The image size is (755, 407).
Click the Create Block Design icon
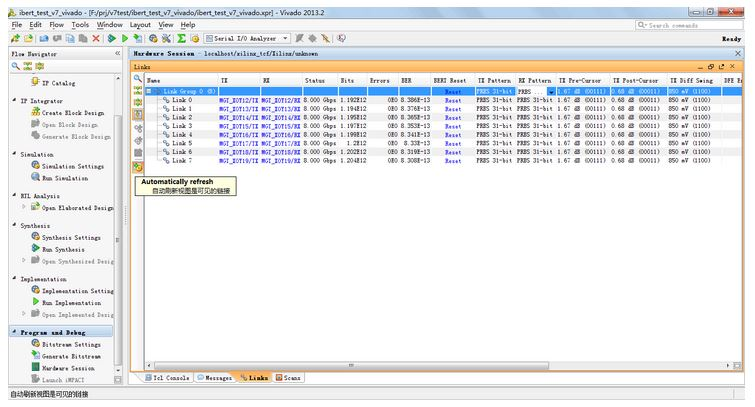click(35, 112)
